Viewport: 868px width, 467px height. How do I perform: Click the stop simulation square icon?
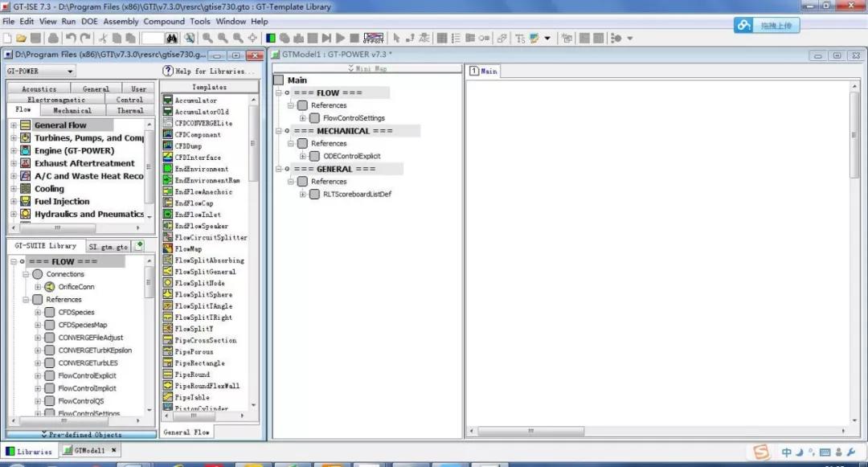354,38
